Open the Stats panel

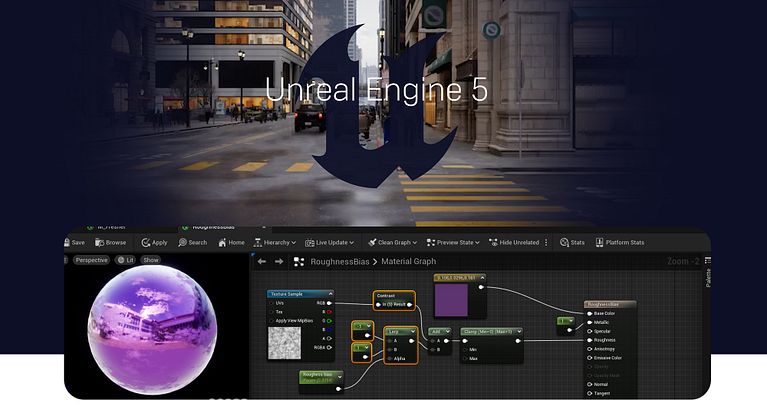click(572, 242)
